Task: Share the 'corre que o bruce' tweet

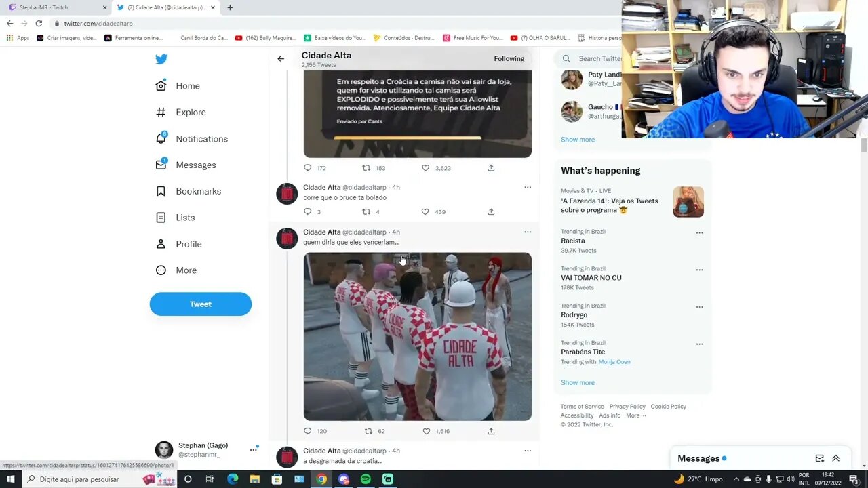Action: (x=491, y=212)
